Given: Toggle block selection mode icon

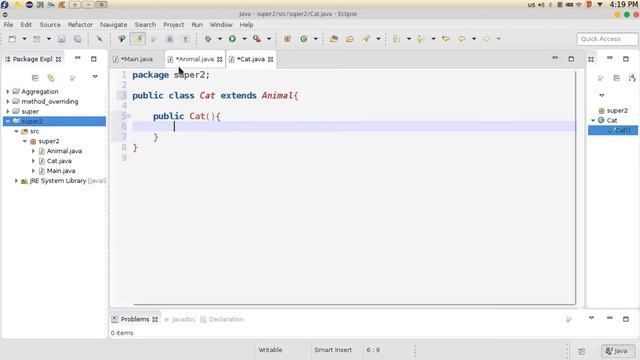Looking at the screenshot, I should (169, 39).
